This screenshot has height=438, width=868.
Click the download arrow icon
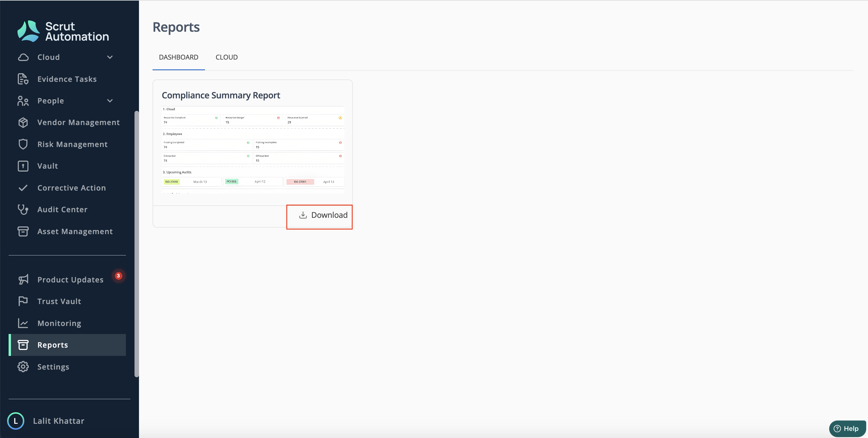pyautogui.click(x=303, y=215)
